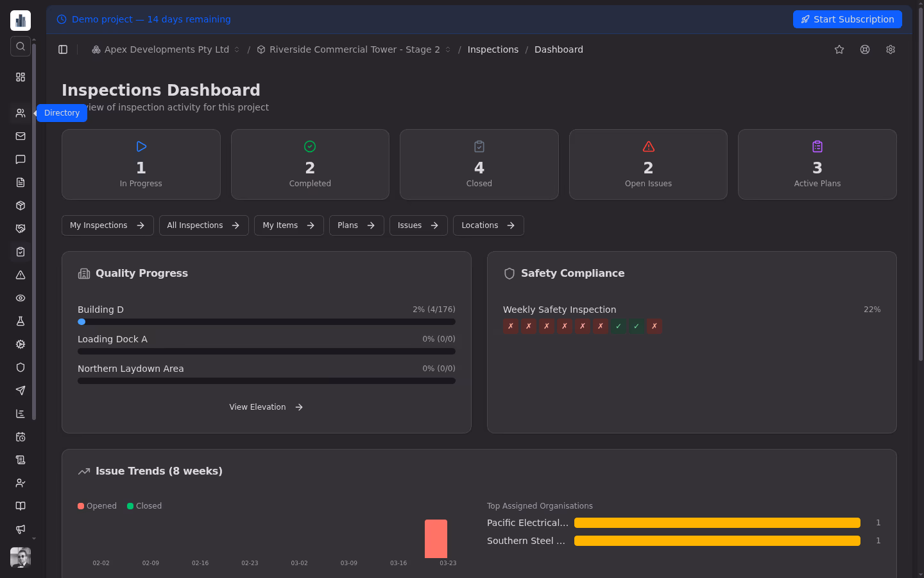Screen dimensions: 924x578
Task: Toggle a failed safety check mark green
Action: 510,326
